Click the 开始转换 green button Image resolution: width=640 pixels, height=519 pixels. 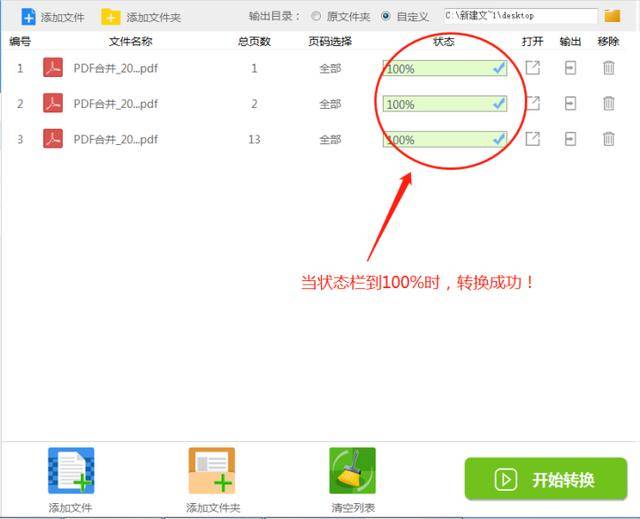point(546,479)
